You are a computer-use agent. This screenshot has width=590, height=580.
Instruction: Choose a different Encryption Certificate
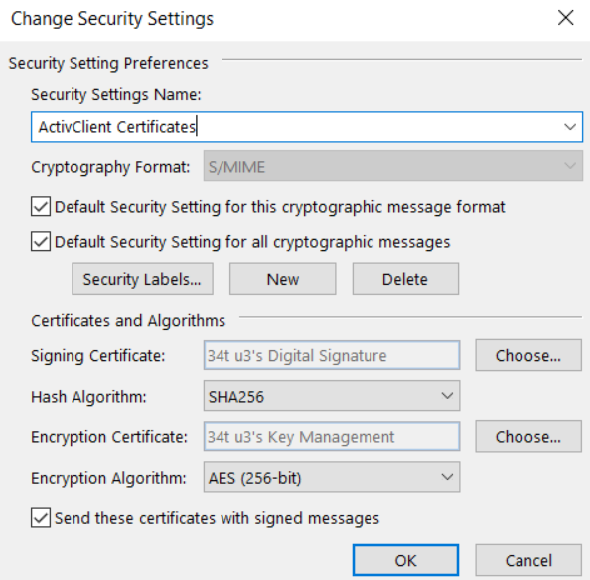click(528, 437)
